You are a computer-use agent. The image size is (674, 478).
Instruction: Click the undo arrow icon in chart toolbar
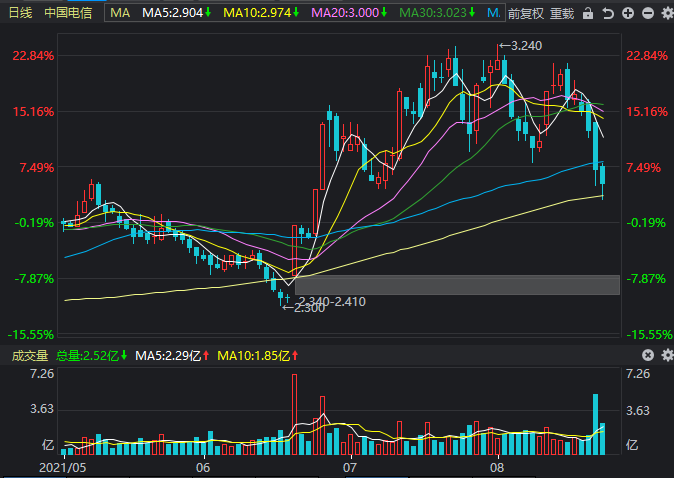(x=607, y=13)
